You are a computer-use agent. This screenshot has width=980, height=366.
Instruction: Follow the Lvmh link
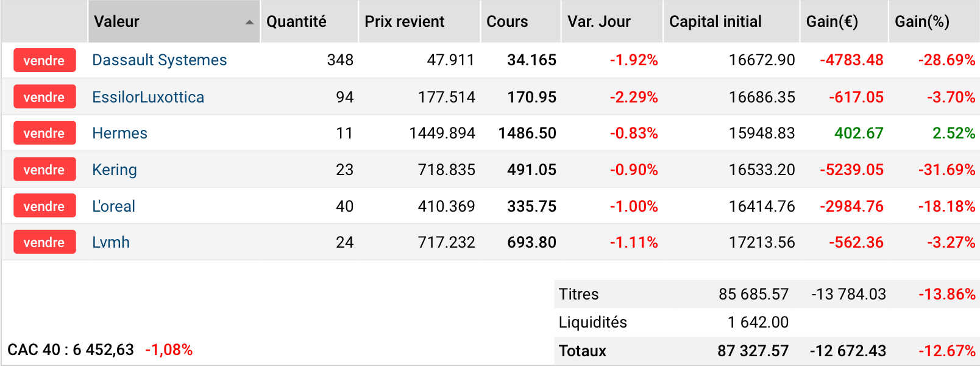point(111,242)
